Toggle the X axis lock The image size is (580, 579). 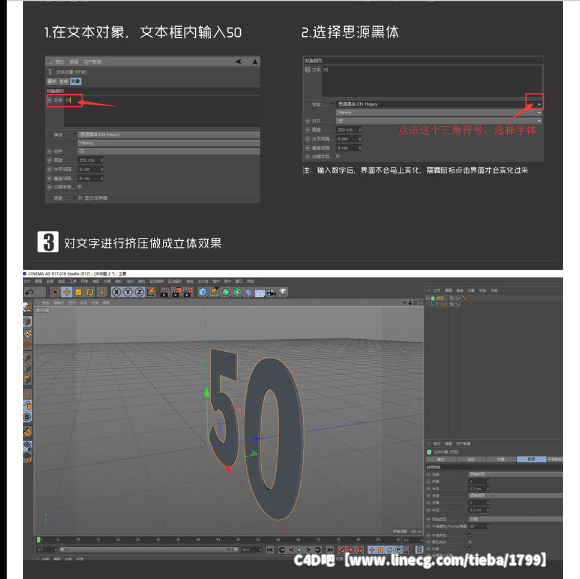[x=116, y=292]
